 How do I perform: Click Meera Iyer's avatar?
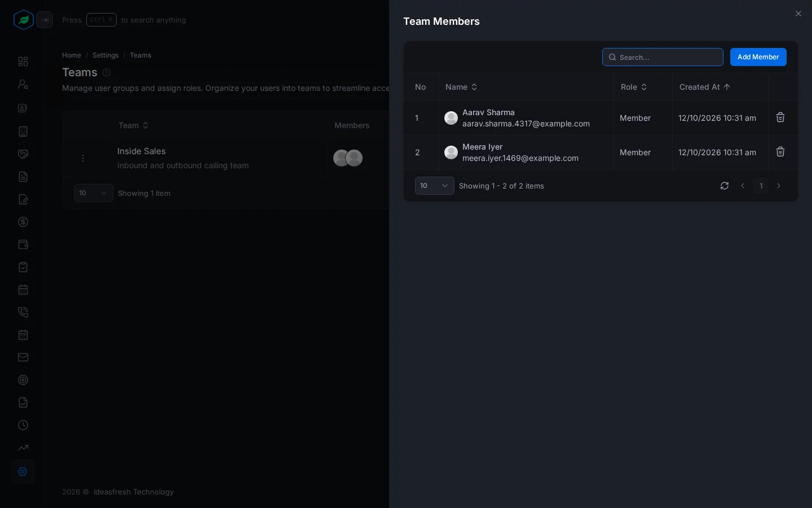tap(451, 152)
